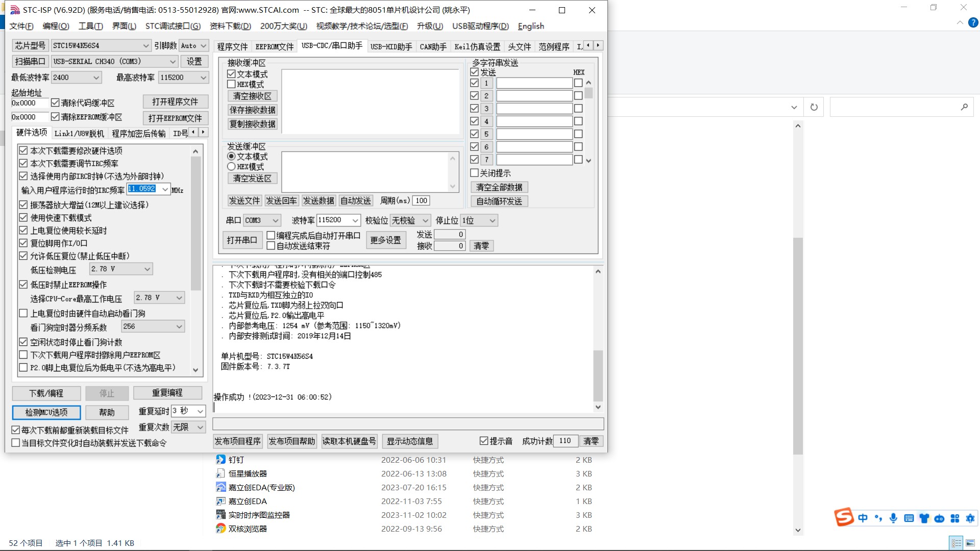
Task: Uncheck 本次下载需要调节IRC频率
Action: click(x=23, y=163)
